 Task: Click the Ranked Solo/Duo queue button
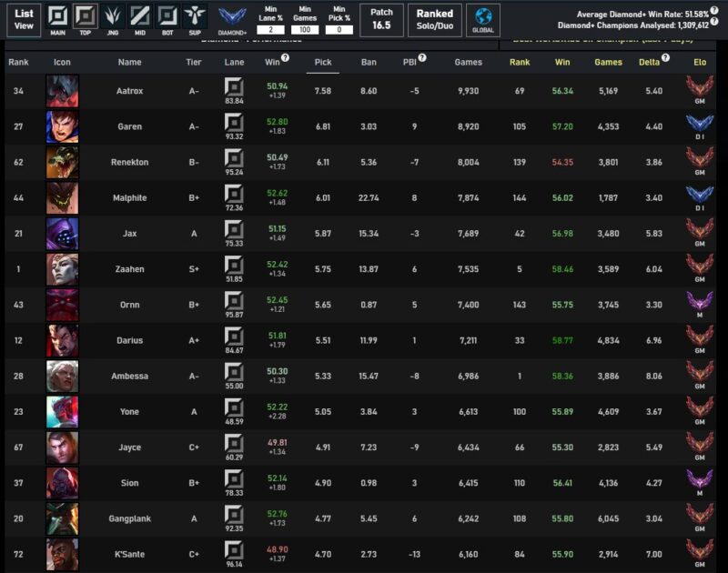pos(434,19)
